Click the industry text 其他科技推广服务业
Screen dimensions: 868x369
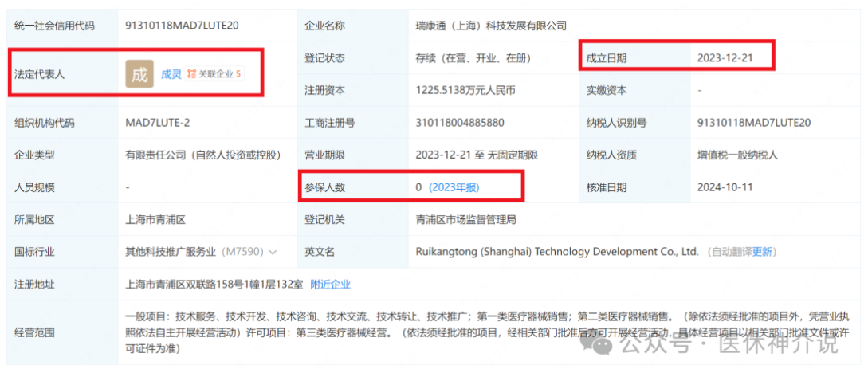coord(171,253)
